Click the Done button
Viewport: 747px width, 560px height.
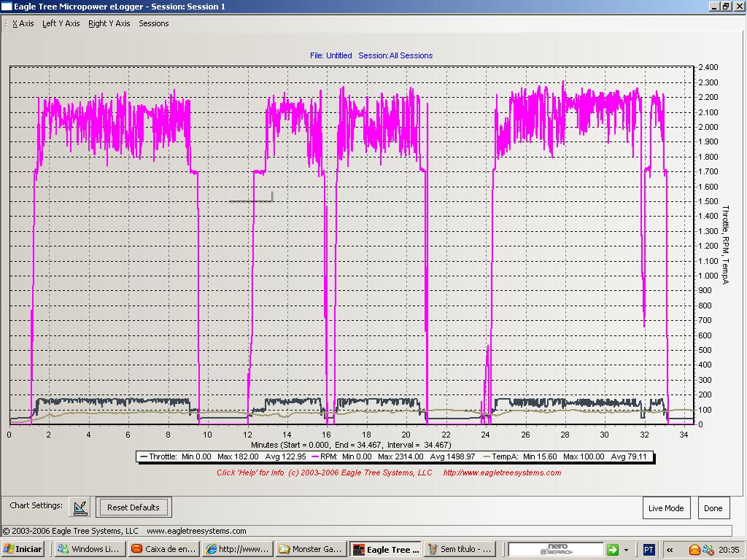pyautogui.click(x=713, y=508)
